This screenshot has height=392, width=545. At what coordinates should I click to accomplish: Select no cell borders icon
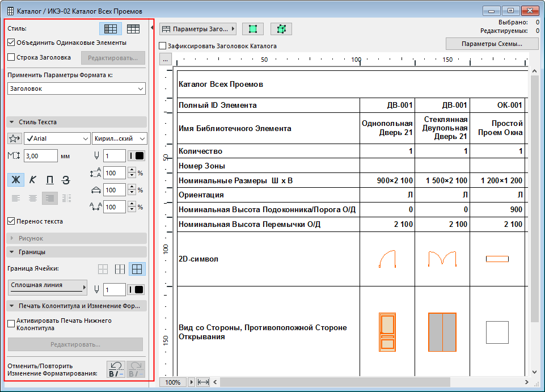click(x=103, y=269)
